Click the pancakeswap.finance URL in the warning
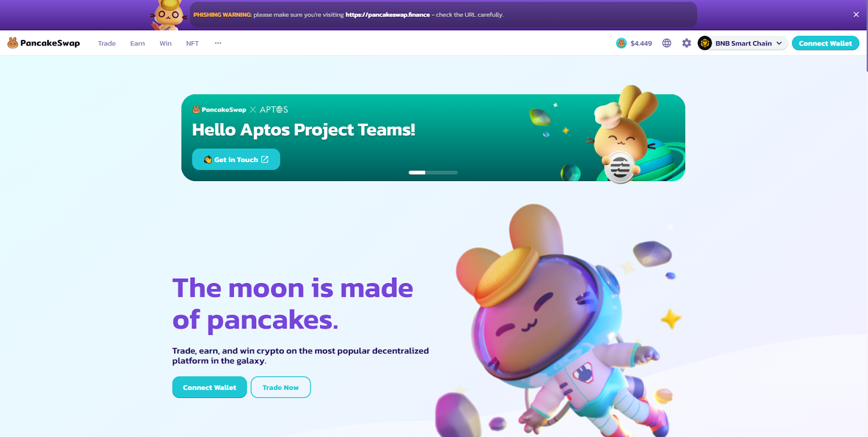This screenshot has height=437, width=868. pyautogui.click(x=387, y=15)
